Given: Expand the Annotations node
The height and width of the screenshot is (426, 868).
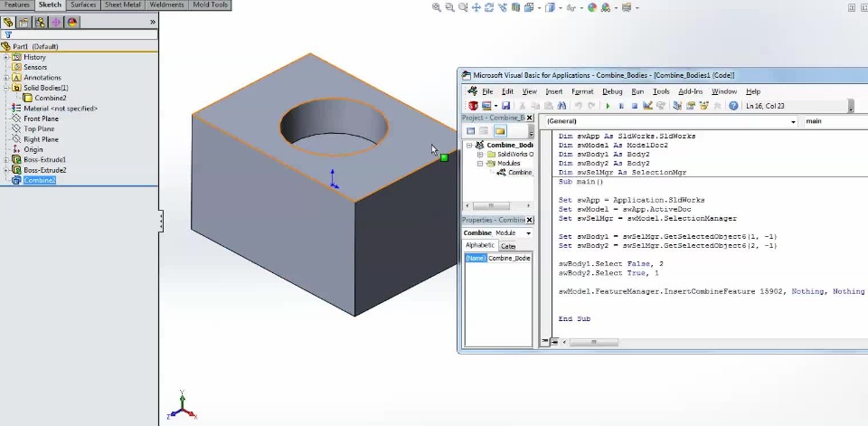Looking at the screenshot, I should 6,78.
